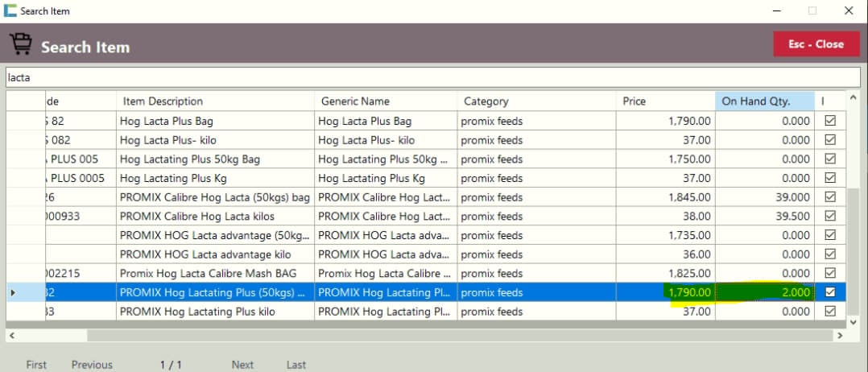Image resolution: width=868 pixels, height=372 pixels.
Task: Close the Search Item window with the X button
Action: [x=848, y=10]
